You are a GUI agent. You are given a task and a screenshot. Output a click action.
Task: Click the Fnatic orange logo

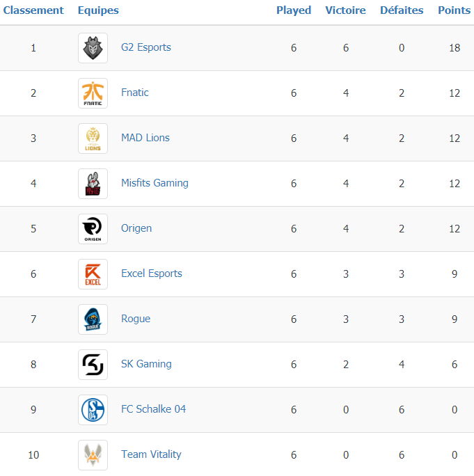[93, 93]
